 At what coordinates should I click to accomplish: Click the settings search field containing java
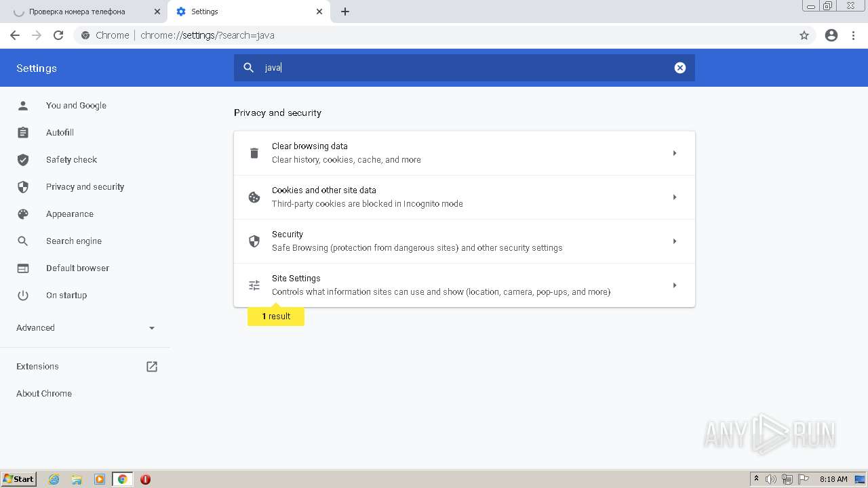pyautogui.click(x=465, y=68)
